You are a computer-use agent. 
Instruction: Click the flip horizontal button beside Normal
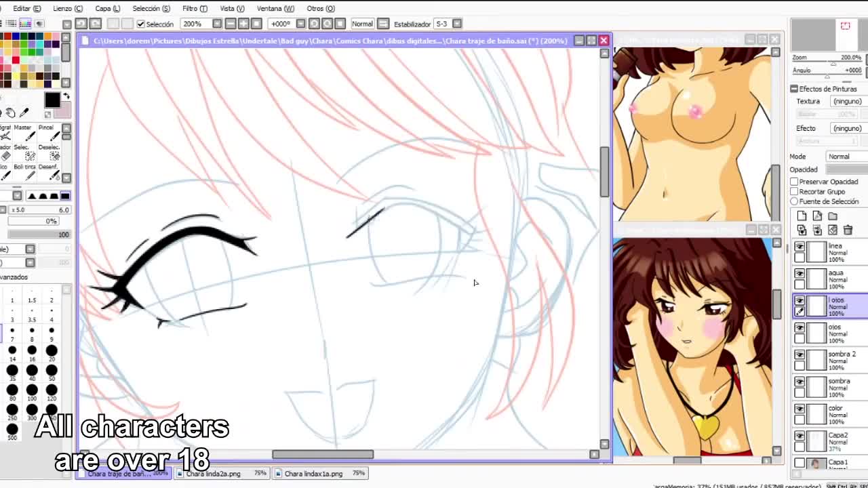point(382,24)
